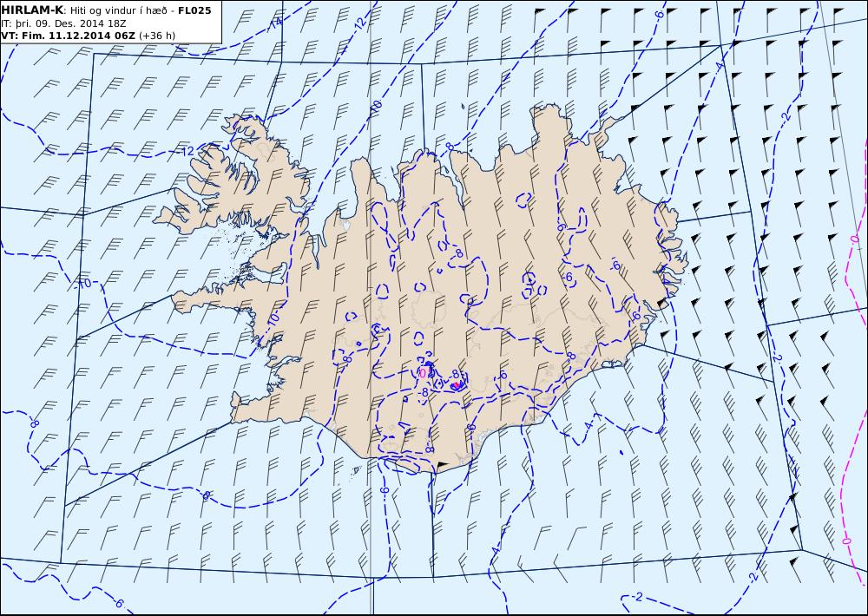Click the HIRLAM-K model title
Viewport: 868px width, 616px height.
click(x=32, y=10)
